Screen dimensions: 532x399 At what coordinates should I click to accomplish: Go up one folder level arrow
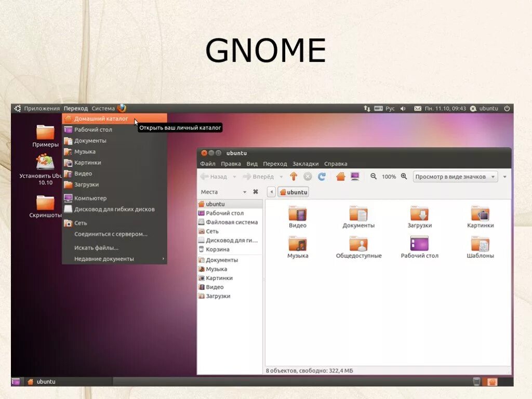coord(294,177)
